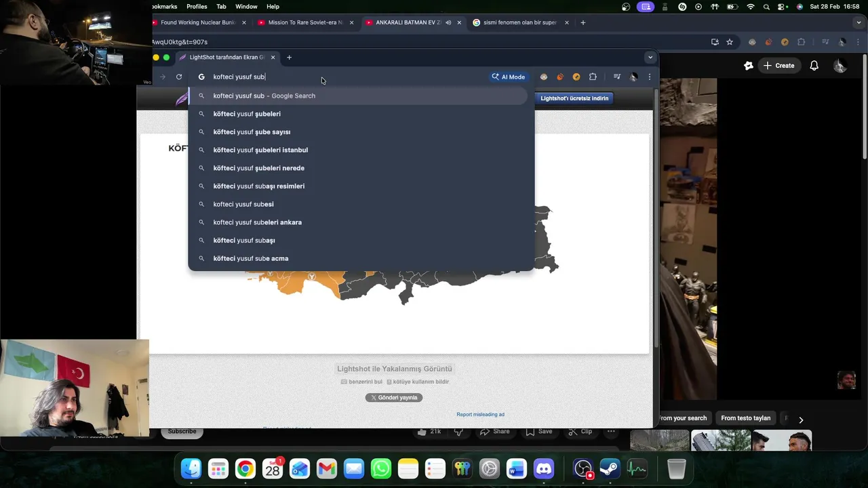The height and width of the screenshot is (488, 868).
Task: Close the LightShot tab
Action: pos(273,57)
